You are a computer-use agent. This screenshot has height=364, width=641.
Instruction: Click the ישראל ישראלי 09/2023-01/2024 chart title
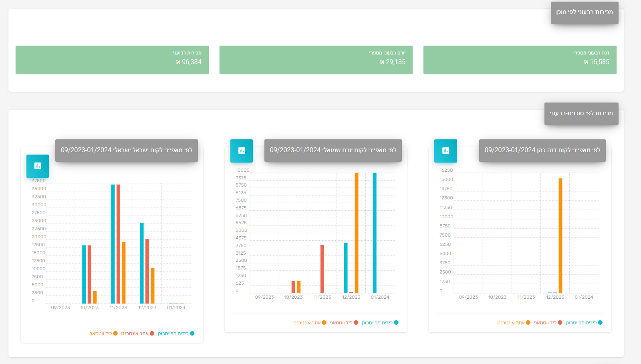point(127,150)
